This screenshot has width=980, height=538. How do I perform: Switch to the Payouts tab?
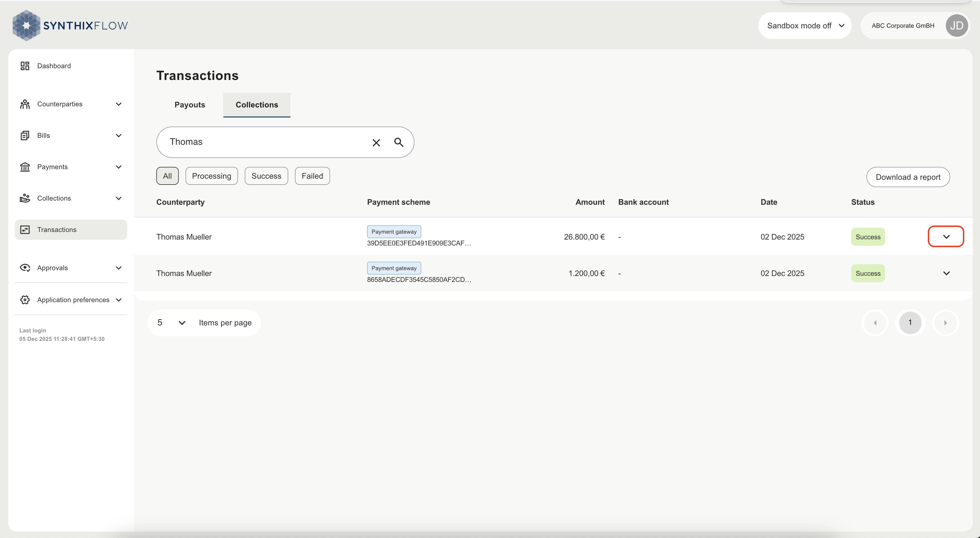click(x=189, y=105)
